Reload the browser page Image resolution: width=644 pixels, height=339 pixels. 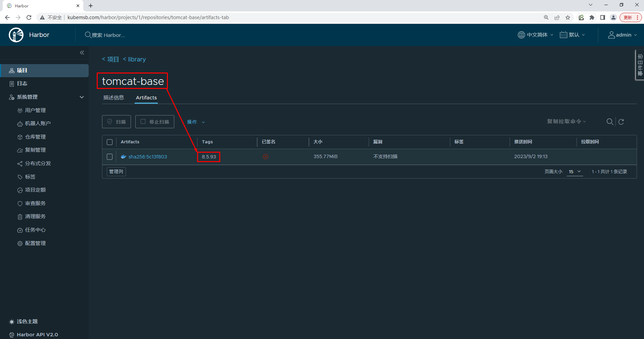pyautogui.click(x=29, y=17)
